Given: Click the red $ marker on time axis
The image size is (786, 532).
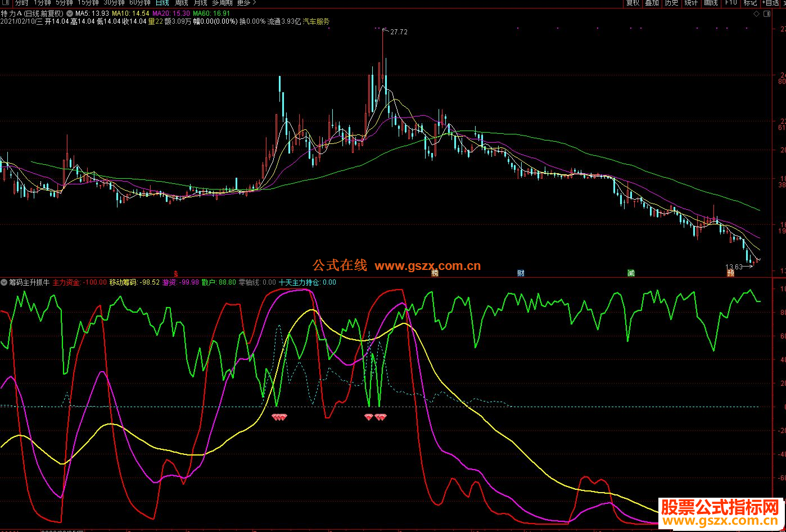Looking at the screenshot, I should (176, 273).
